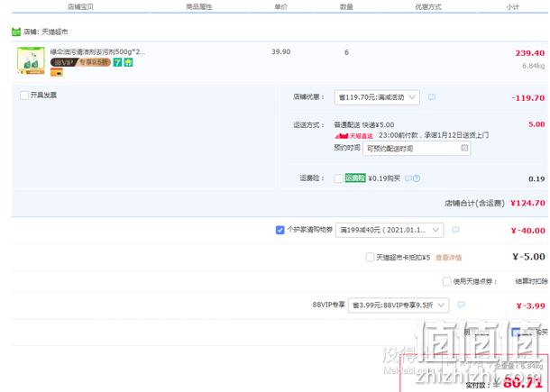Tick the 天猫超市卡抵扣¥5 checkbox

point(370,258)
